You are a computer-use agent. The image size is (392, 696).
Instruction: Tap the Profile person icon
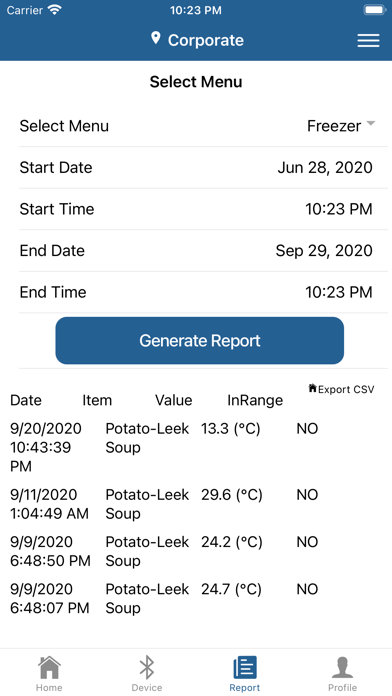[x=342, y=667]
